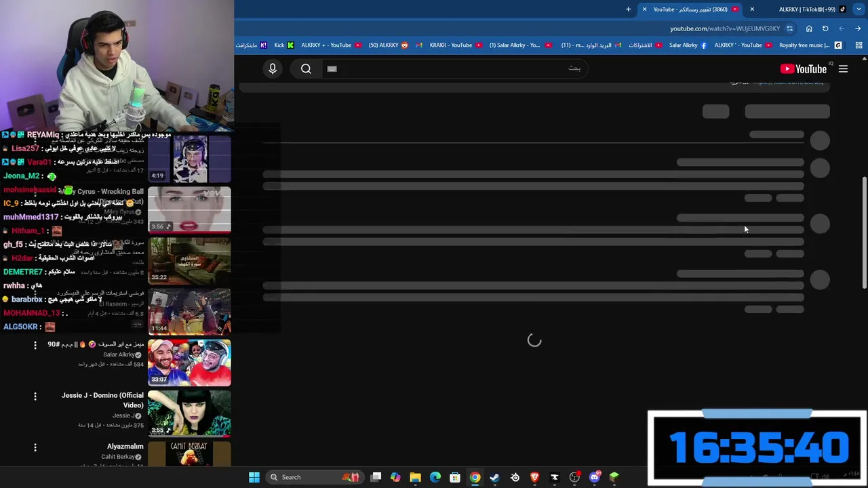Open the Alyazmalım Cahit Berkay thumbnail
The image size is (868, 488).
click(189, 454)
